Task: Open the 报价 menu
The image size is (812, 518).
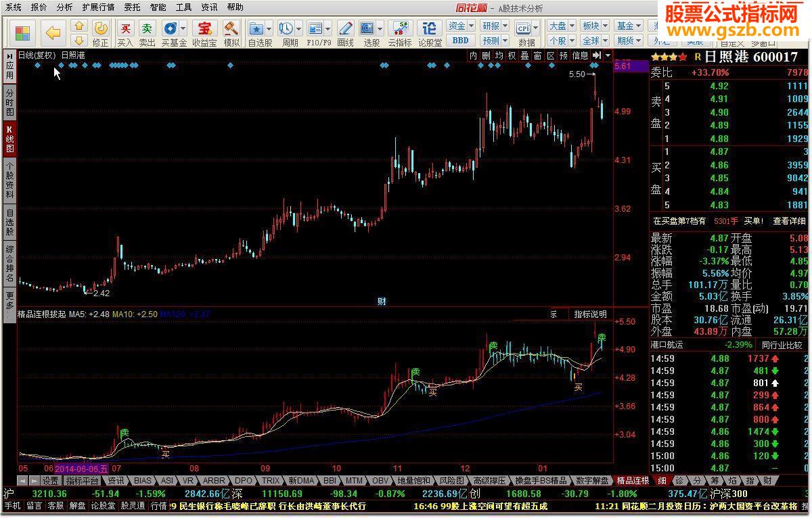Action: click(x=39, y=7)
